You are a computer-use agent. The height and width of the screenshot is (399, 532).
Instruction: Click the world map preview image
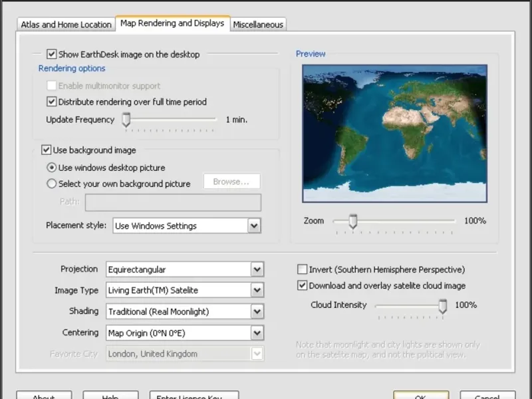394,133
